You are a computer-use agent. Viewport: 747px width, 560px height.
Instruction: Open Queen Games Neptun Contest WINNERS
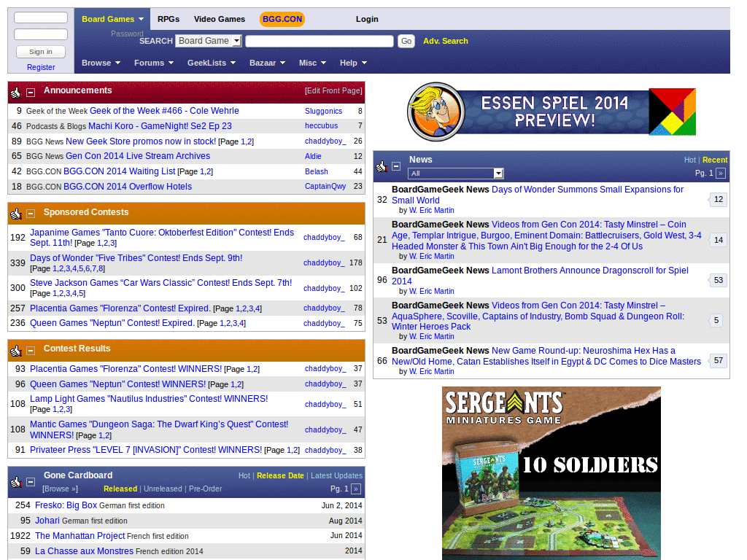point(117,384)
